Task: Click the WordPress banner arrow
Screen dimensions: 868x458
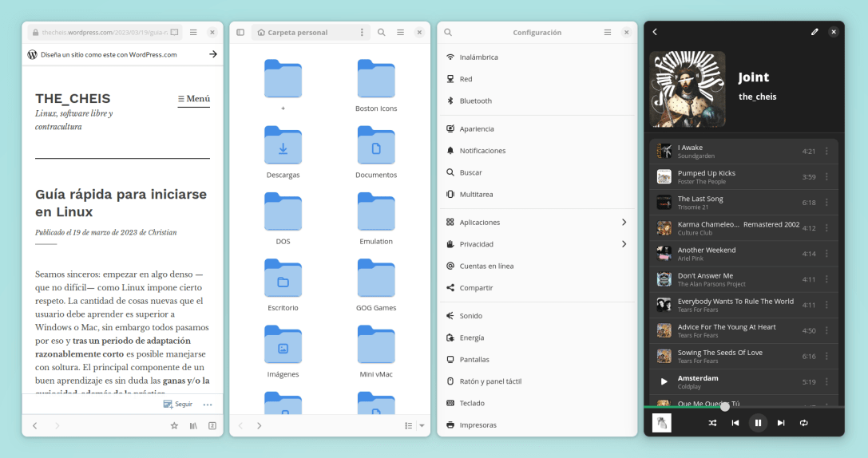Action: [212, 54]
